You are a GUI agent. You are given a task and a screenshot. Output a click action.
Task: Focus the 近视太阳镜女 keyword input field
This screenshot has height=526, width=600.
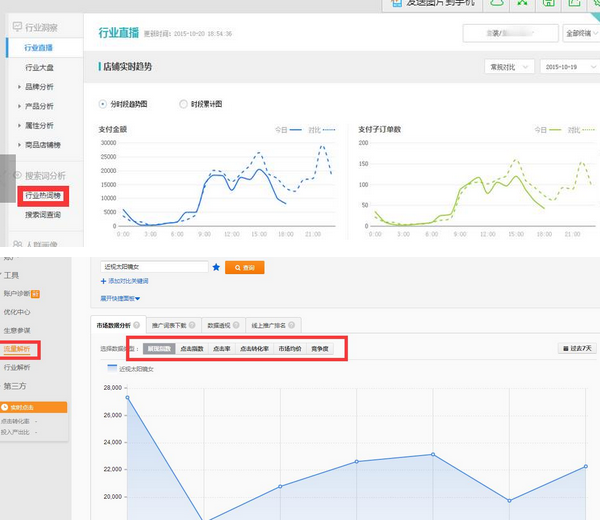154,267
